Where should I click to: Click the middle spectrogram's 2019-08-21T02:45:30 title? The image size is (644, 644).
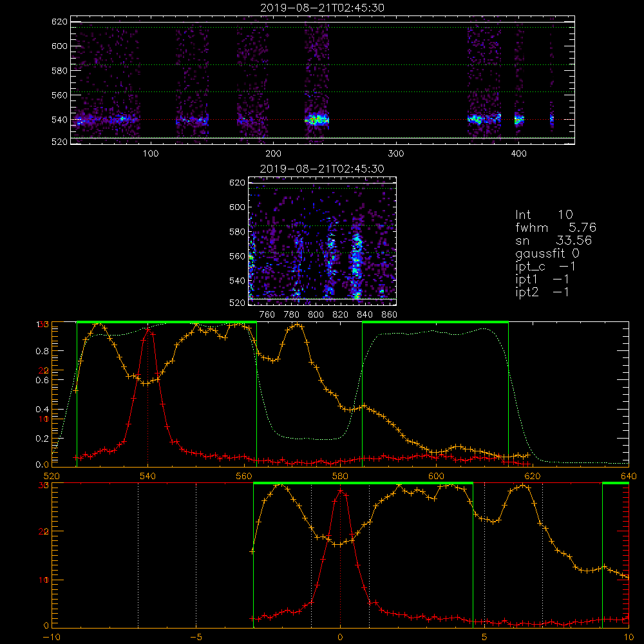322,169
